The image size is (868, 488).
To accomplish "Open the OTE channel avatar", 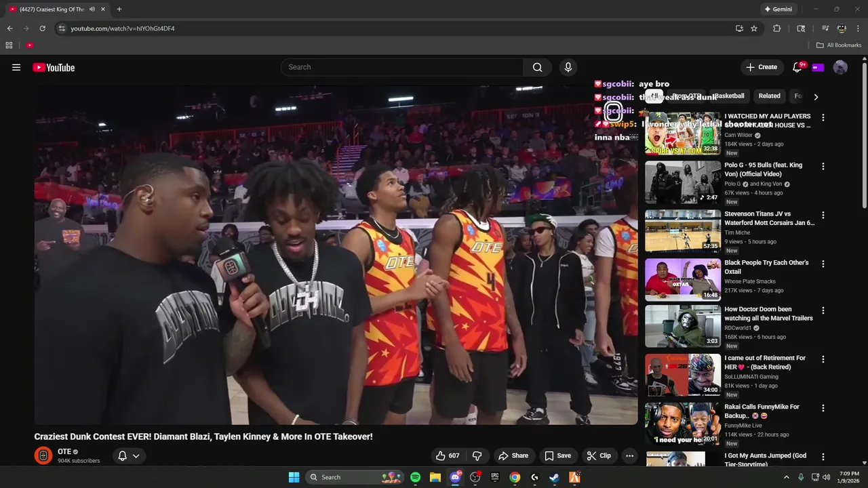I will pos(43,455).
